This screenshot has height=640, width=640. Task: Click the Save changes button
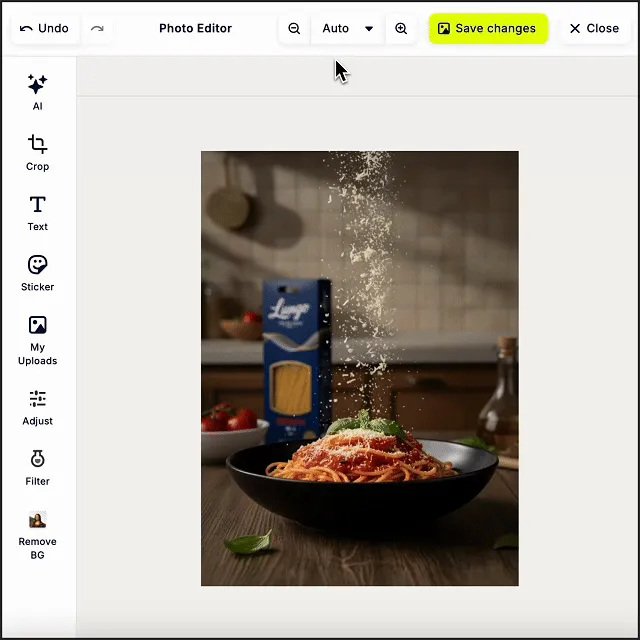point(488,29)
